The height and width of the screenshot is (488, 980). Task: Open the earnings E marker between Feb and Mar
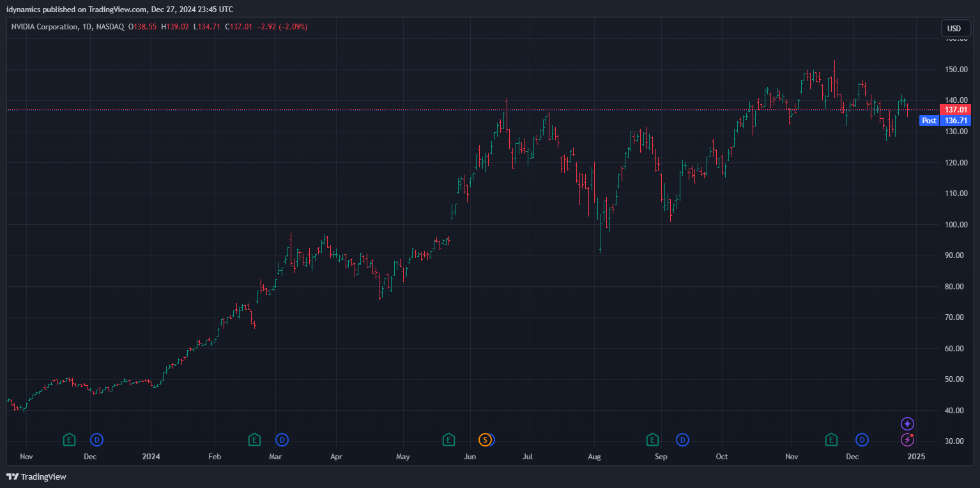(254, 439)
